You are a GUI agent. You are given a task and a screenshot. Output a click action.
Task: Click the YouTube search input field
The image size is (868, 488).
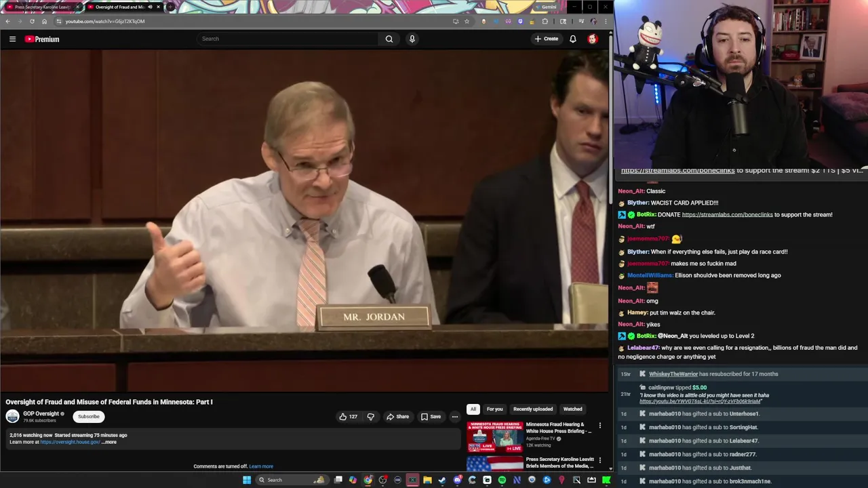pyautogui.click(x=288, y=39)
